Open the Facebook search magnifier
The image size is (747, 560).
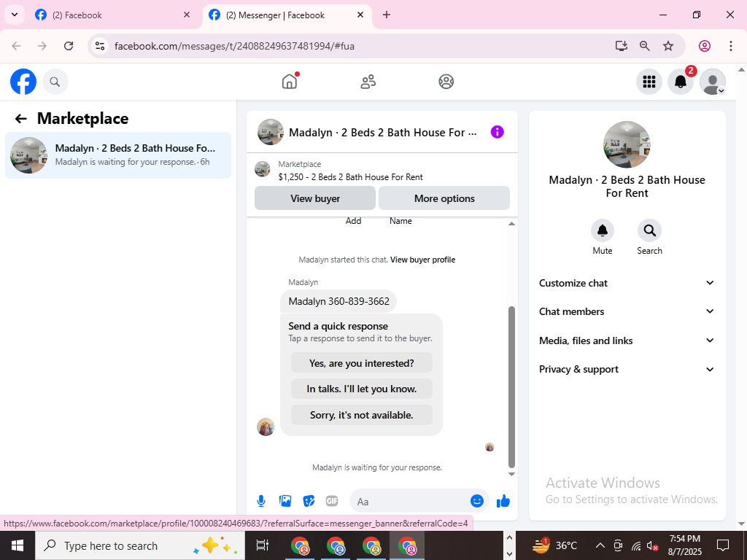(x=55, y=82)
